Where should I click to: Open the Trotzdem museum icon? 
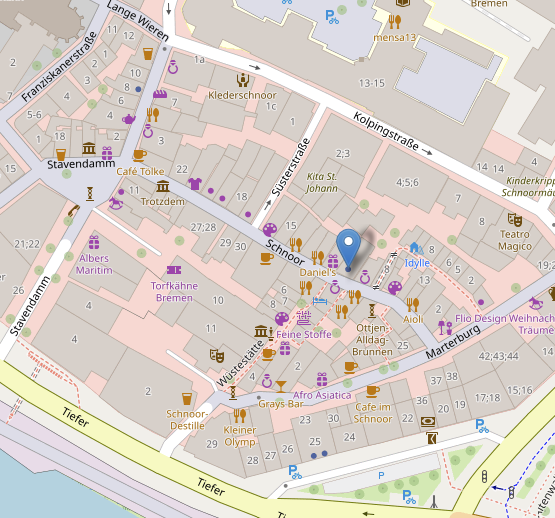(x=163, y=186)
